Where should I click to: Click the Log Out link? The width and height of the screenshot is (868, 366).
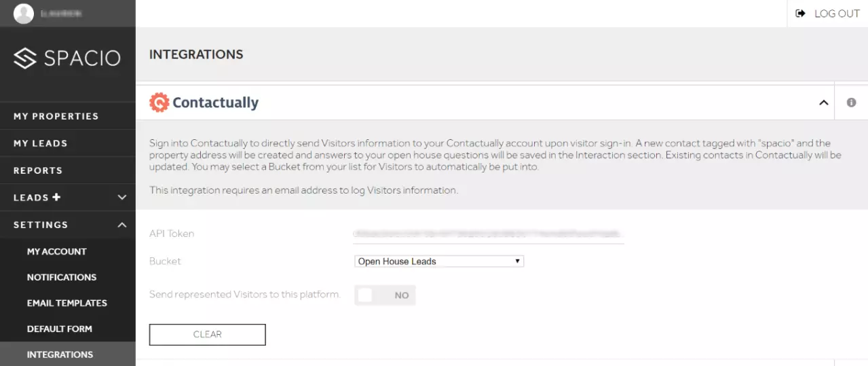[x=837, y=14]
